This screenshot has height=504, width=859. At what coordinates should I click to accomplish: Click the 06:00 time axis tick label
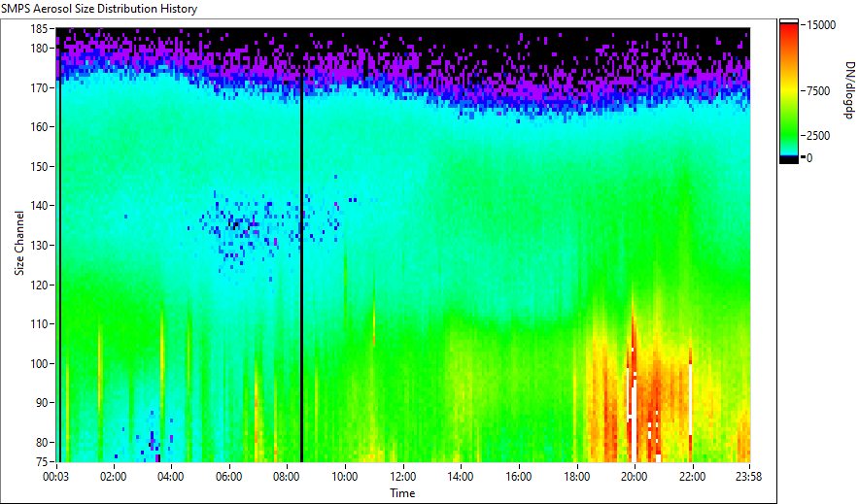(x=229, y=477)
